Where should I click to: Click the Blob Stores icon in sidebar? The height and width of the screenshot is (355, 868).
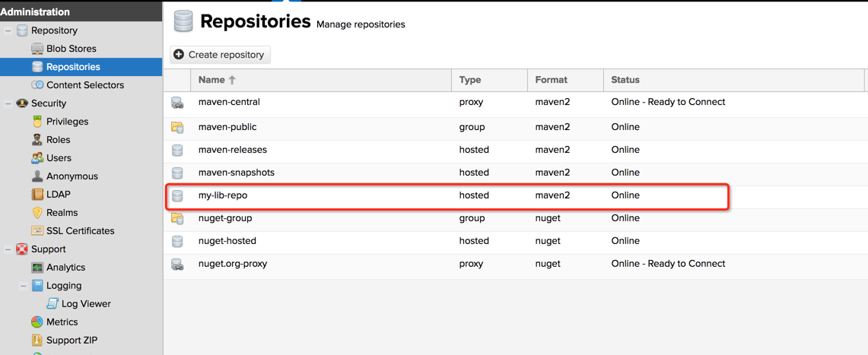[x=37, y=49]
